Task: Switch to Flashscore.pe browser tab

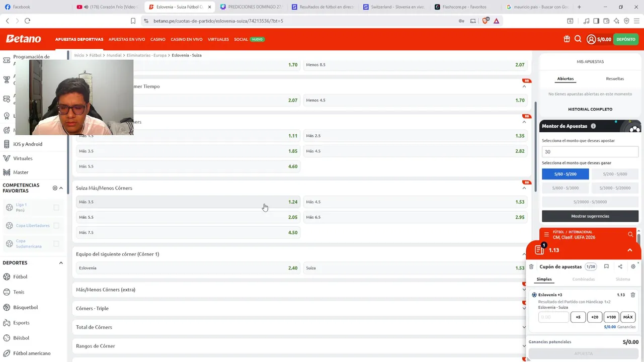Action: click(x=464, y=7)
